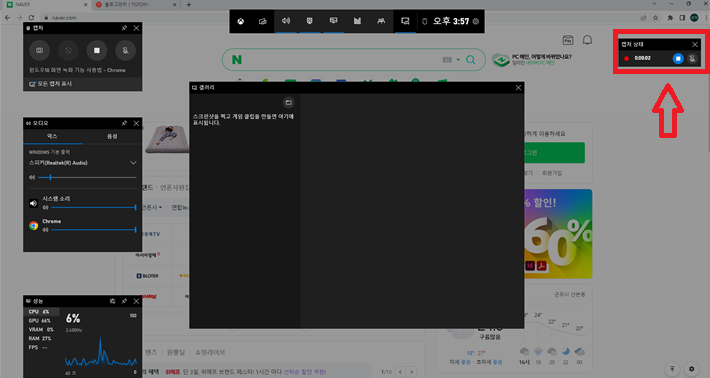
Task: Close the Audio widget
Action: click(x=136, y=123)
